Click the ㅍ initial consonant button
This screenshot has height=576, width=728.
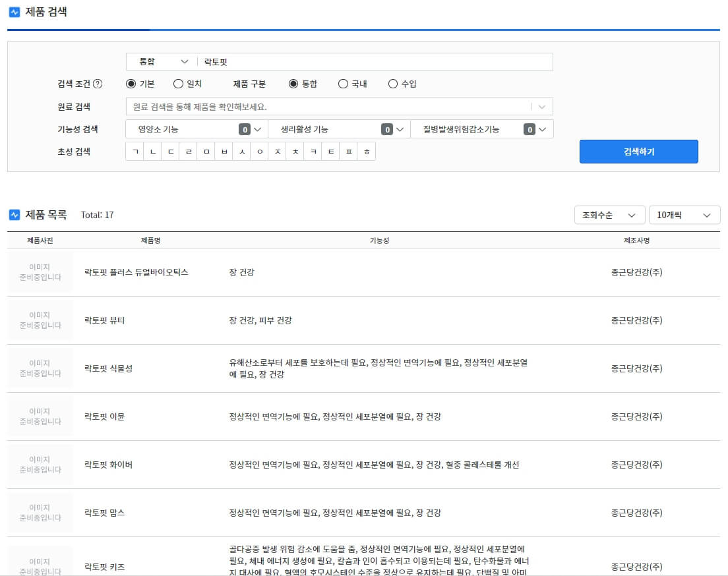[x=349, y=152]
